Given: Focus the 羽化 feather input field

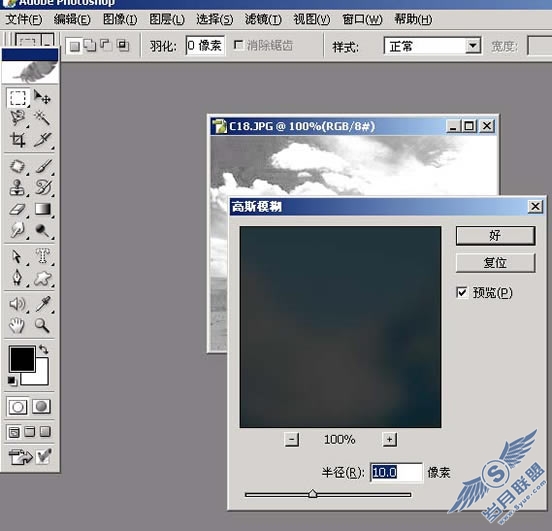Looking at the screenshot, I should pyautogui.click(x=205, y=45).
